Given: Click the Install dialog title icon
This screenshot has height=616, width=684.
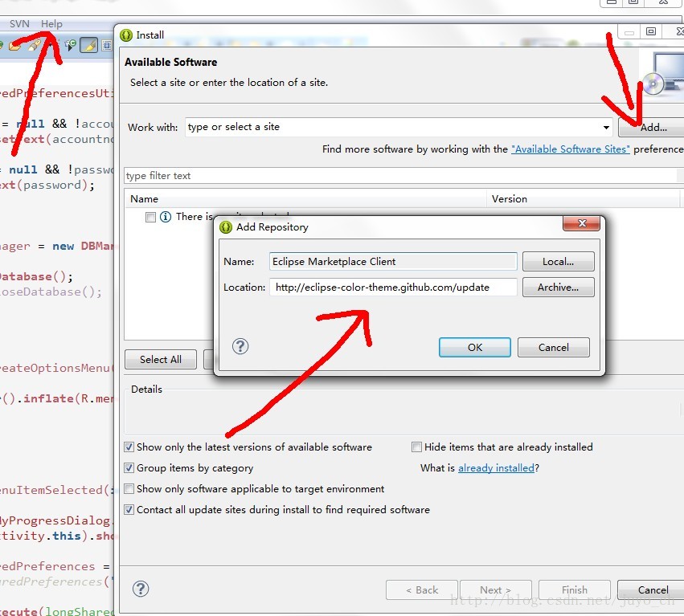Looking at the screenshot, I should tap(126, 35).
